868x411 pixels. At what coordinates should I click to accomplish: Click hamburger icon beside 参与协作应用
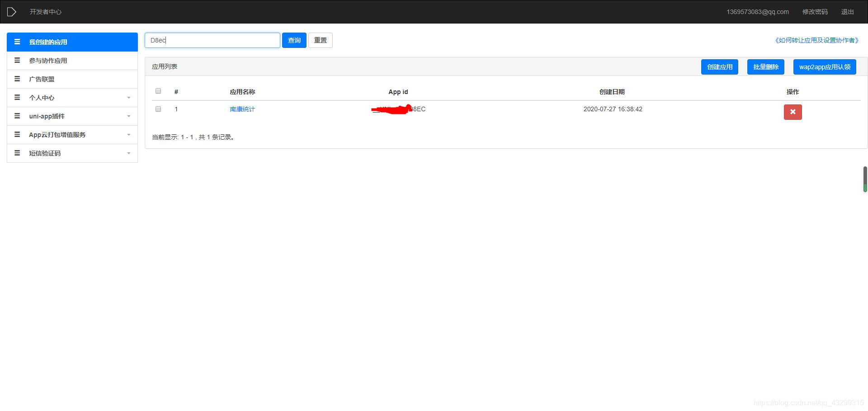[17, 60]
